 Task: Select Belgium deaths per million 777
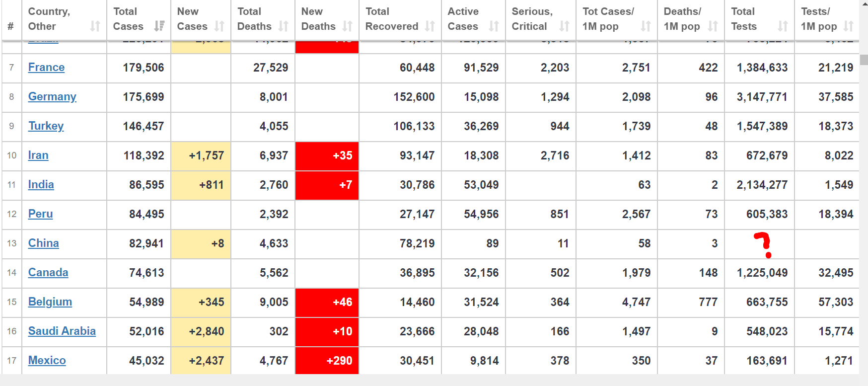(708, 302)
